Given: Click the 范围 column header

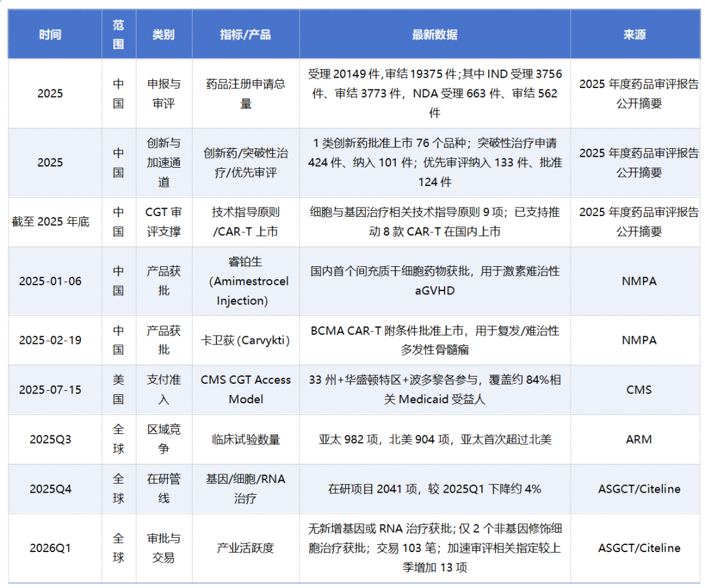Looking at the screenshot, I should click(x=118, y=35).
